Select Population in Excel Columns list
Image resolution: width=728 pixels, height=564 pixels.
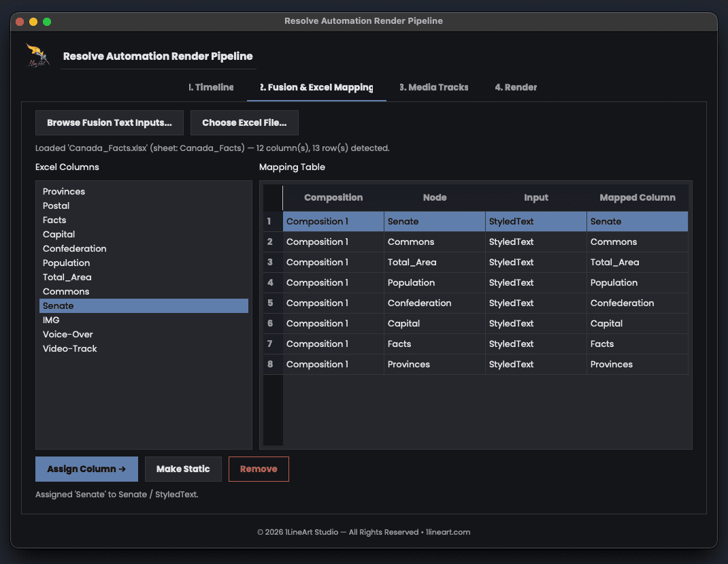(x=144, y=263)
